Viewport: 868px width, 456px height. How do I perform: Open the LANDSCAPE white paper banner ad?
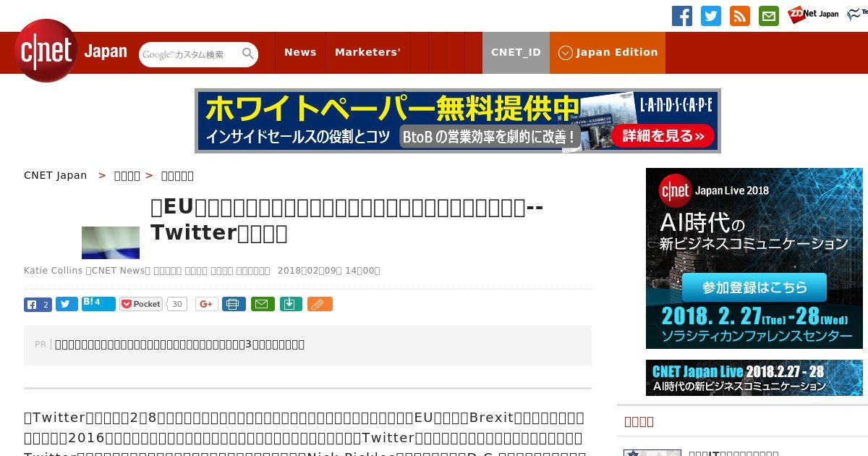pyautogui.click(x=458, y=121)
